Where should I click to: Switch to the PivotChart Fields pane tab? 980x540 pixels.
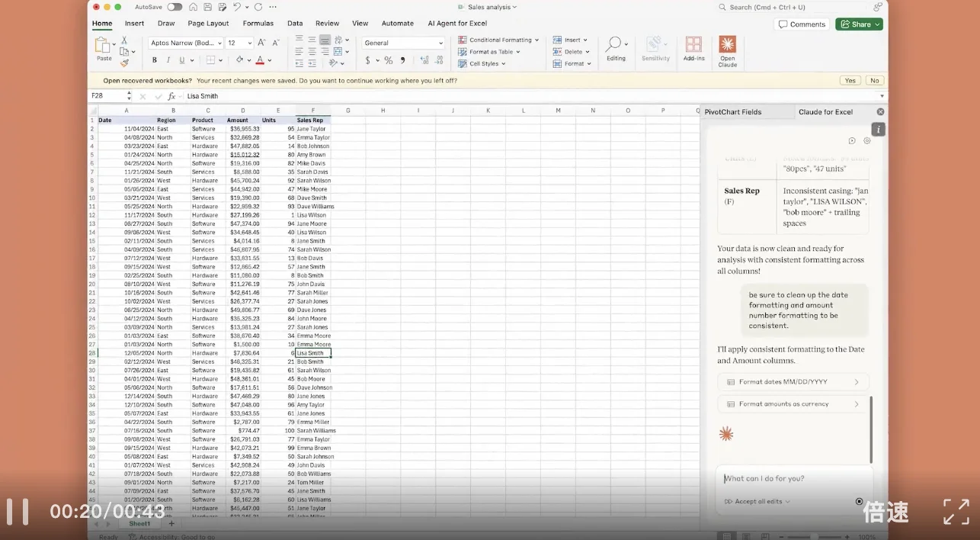(732, 112)
